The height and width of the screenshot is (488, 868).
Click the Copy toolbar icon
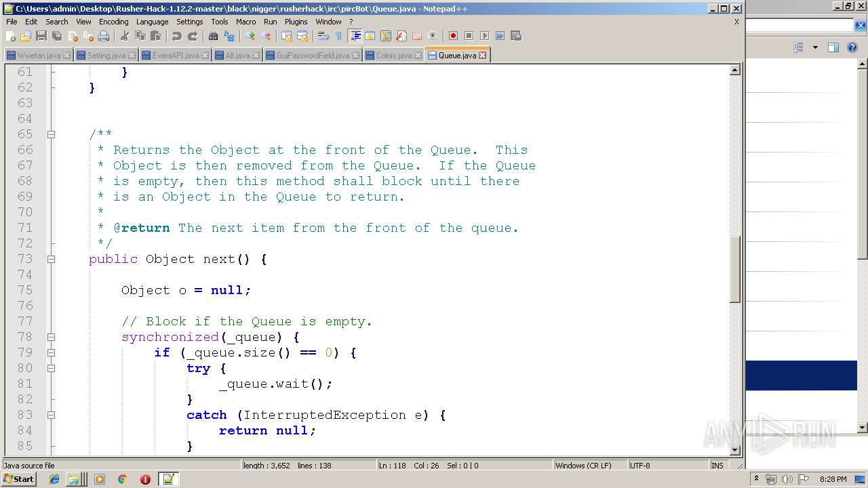click(140, 36)
